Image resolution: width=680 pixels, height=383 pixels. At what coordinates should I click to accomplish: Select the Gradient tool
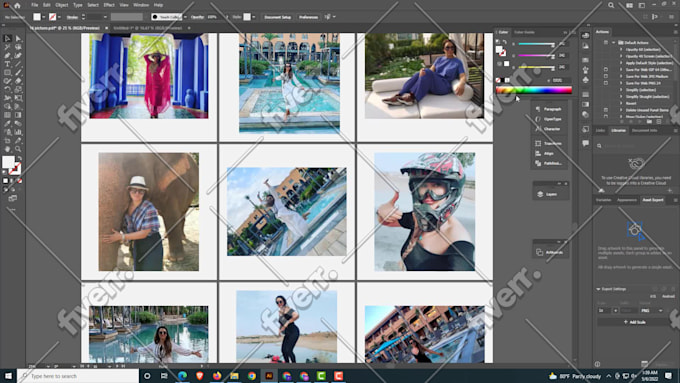[18, 115]
